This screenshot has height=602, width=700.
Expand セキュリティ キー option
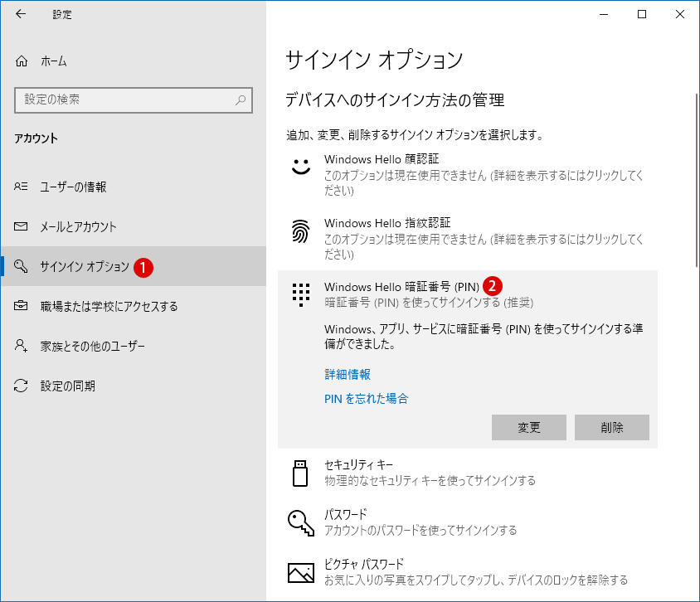click(468, 473)
